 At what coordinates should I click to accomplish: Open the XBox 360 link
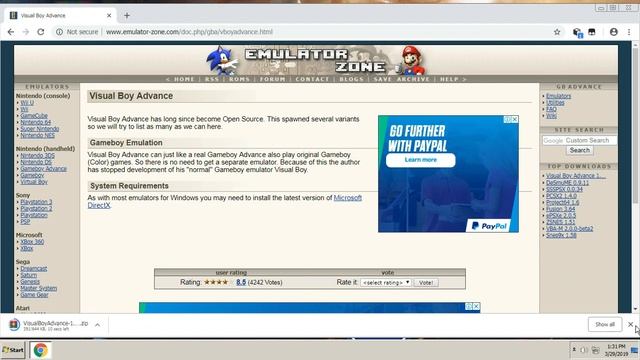(x=32, y=242)
